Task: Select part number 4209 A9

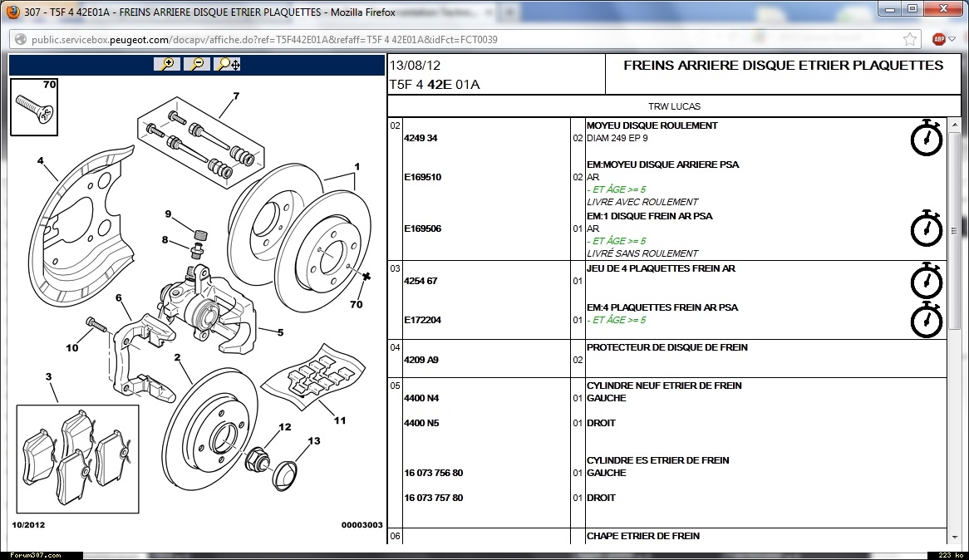Action: 421,360
